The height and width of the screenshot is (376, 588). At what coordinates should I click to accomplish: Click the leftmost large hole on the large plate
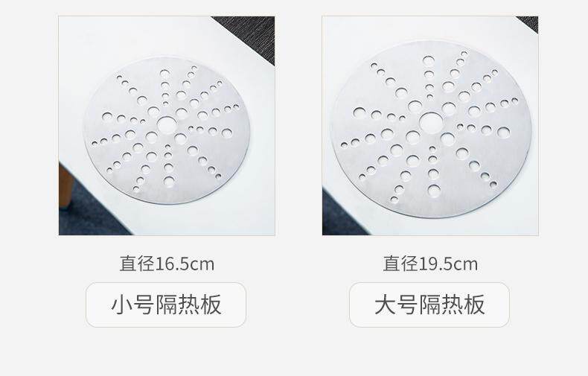[x=359, y=112]
